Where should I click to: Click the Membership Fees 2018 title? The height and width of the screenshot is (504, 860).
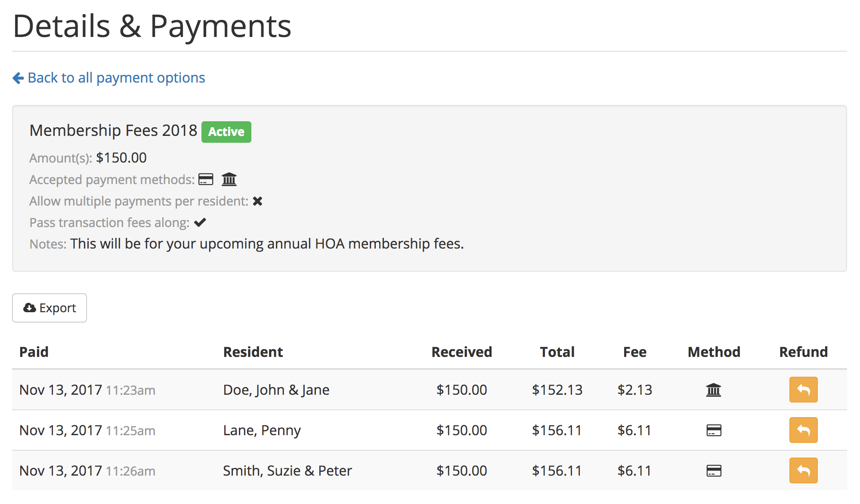pos(113,130)
